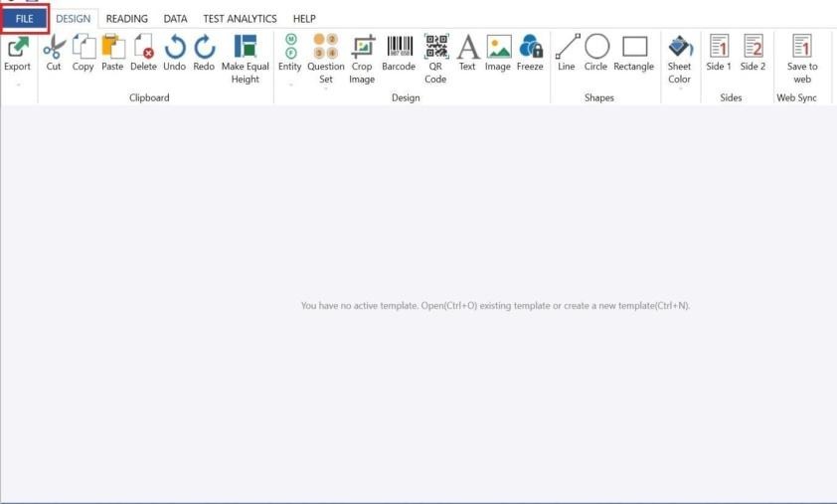Select the Line shape tool
Screen dimensions: 837x504
tap(567, 53)
